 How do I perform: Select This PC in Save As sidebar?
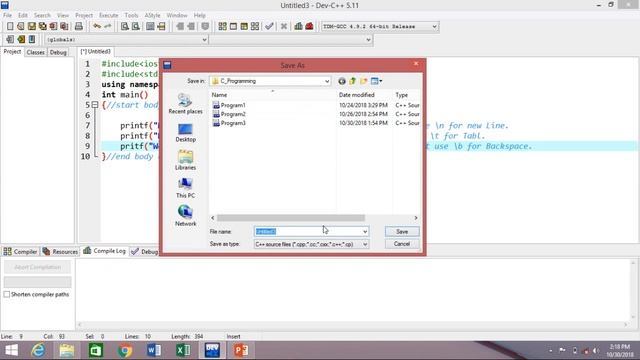pyautogui.click(x=185, y=188)
